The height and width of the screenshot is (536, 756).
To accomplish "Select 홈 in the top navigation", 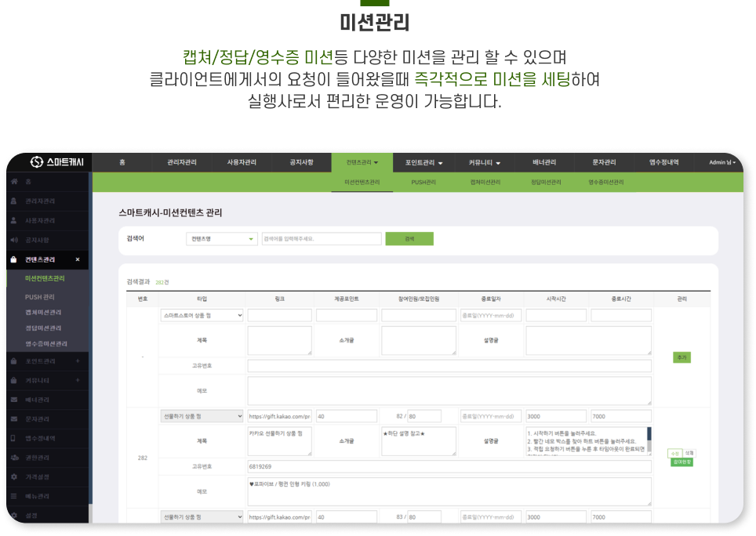I will click(122, 162).
